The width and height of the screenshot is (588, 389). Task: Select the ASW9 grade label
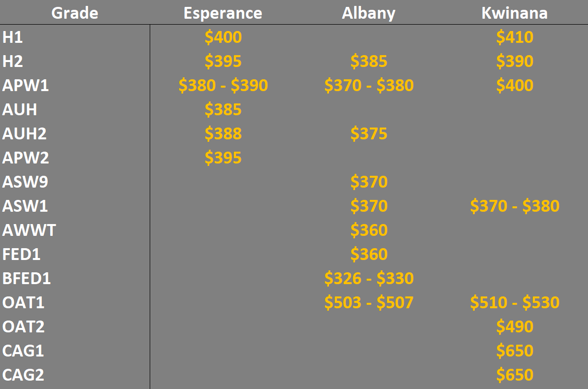(x=25, y=182)
